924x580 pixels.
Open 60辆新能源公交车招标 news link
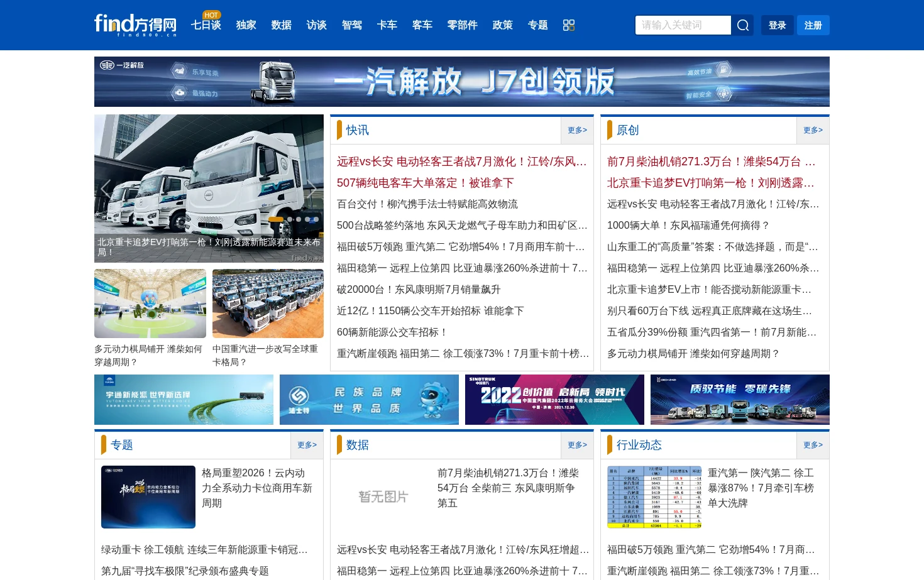[x=393, y=332]
